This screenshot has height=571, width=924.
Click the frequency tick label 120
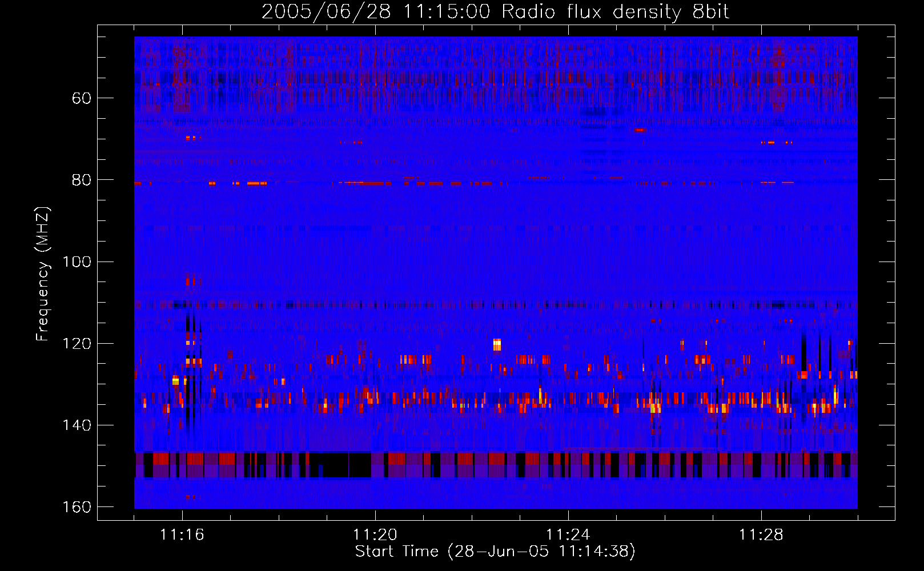[x=77, y=344]
